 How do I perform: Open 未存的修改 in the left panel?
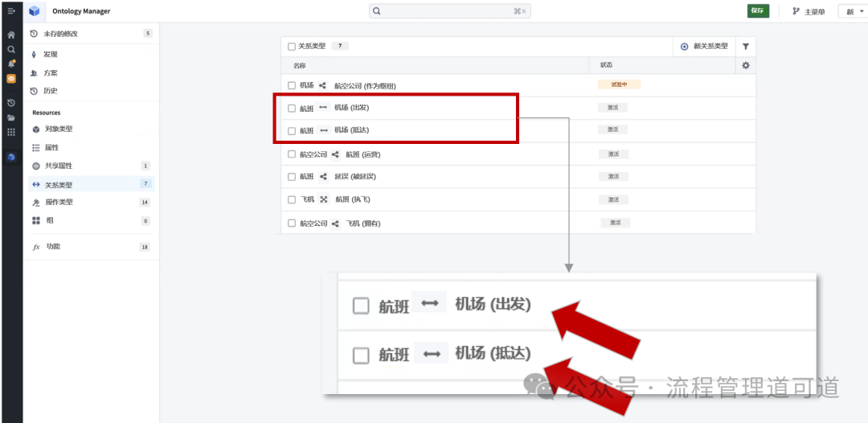point(60,33)
